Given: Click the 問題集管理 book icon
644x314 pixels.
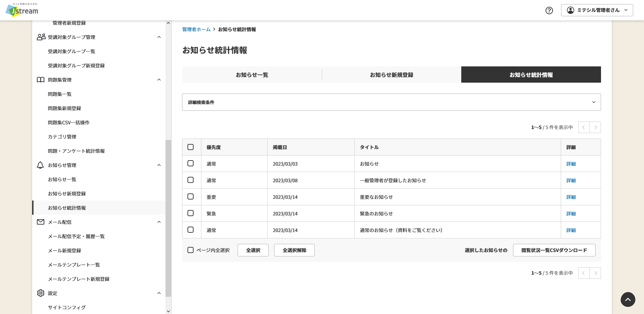Looking at the screenshot, I should tap(41, 80).
